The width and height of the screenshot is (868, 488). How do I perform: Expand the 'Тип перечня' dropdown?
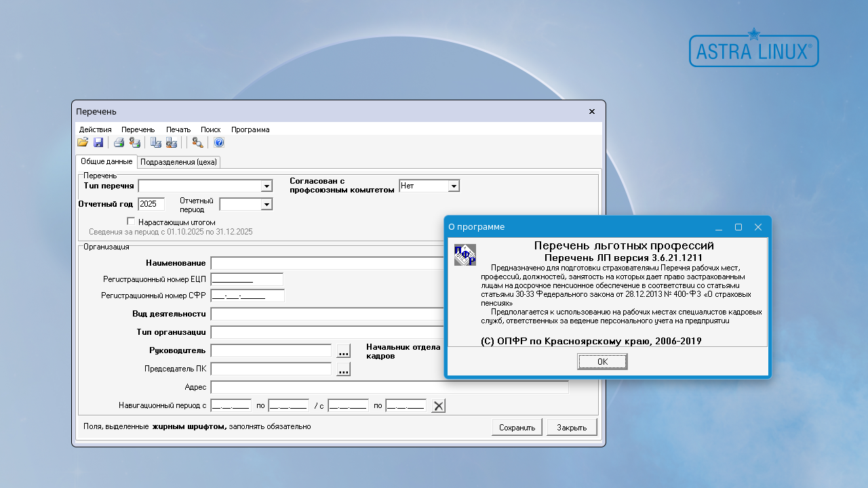[x=266, y=186]
